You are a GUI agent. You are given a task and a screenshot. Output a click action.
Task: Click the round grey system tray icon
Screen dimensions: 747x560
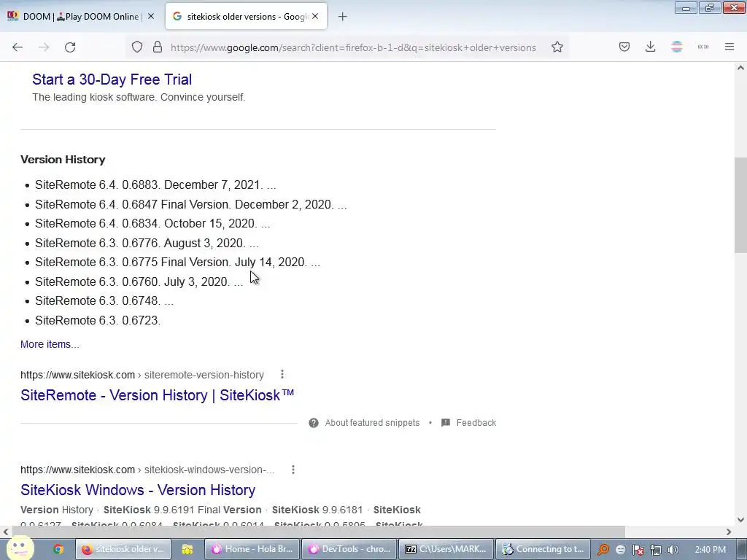[620, 550]
